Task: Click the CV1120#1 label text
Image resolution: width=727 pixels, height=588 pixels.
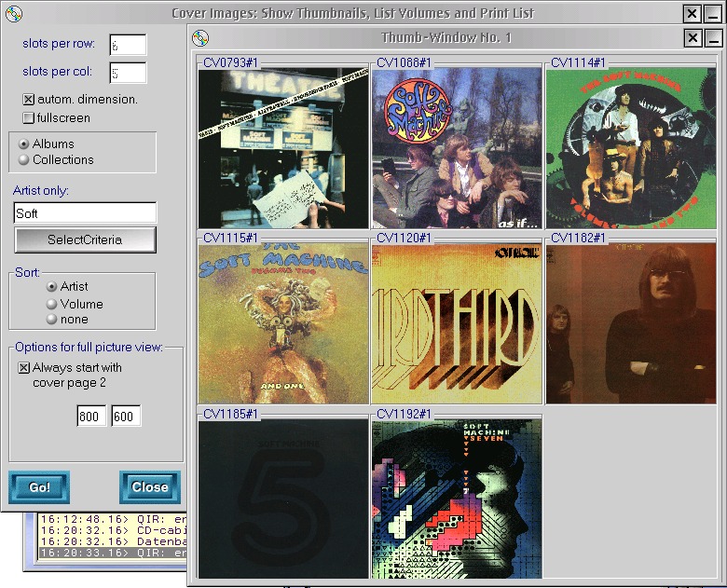Action: click(404, 238)
